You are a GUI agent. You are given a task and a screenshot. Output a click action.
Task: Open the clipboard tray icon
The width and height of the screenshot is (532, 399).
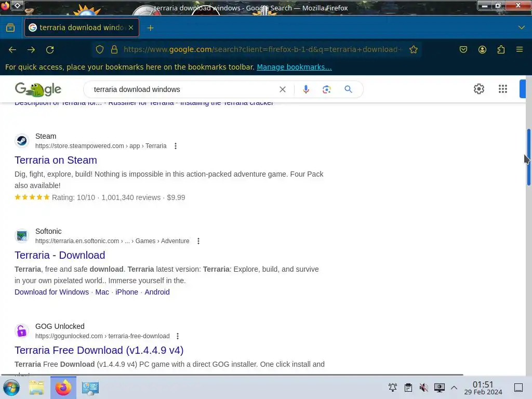[408, 388]
